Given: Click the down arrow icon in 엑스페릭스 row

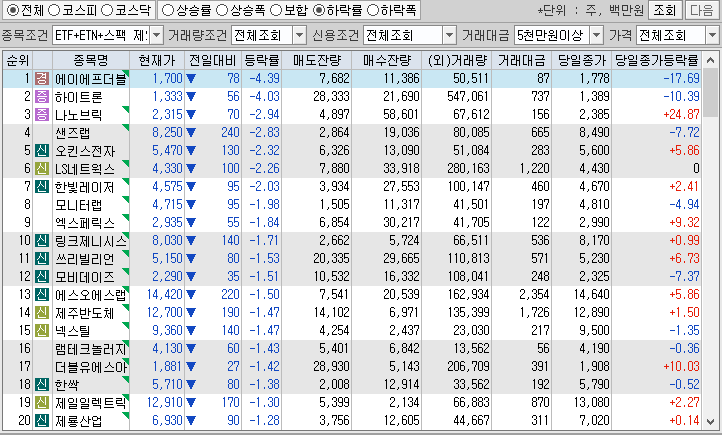Looking at the screenshot, I should coord(191,222).
